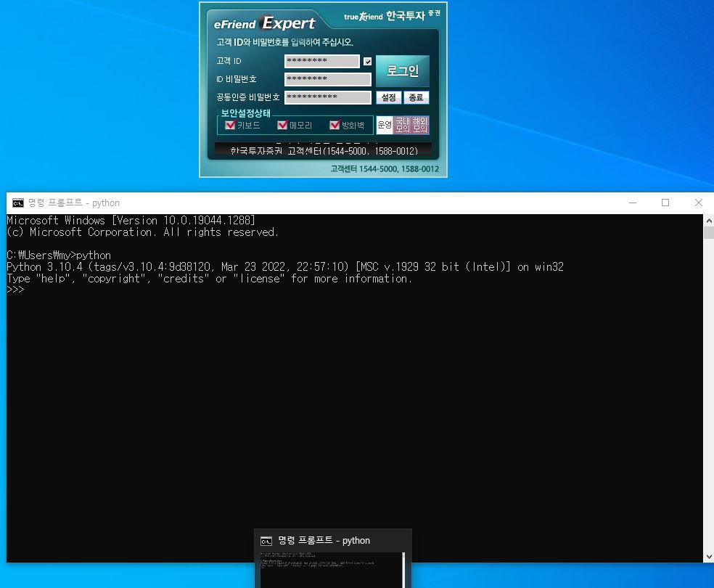The width and height of the screenshot is (714, 588).
Task: Click the 종료 exit button
Action: click(416, 97)
